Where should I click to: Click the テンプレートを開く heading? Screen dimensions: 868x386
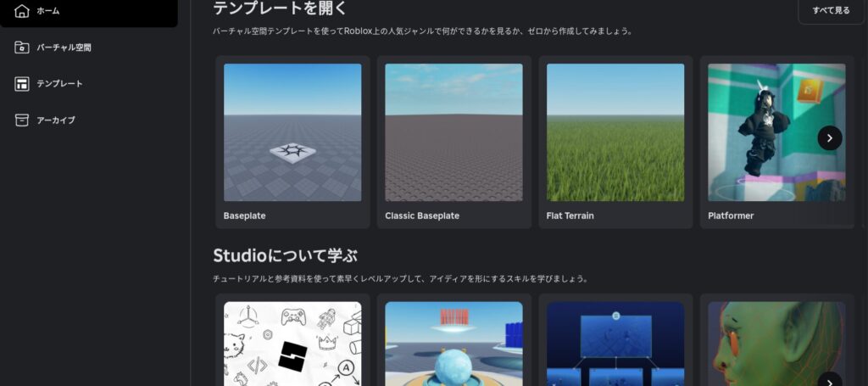click(x=280, y=8)
